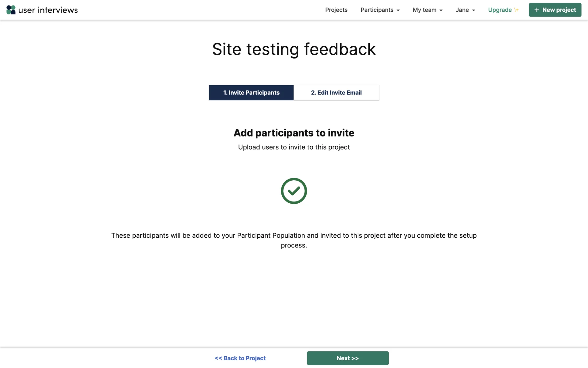
Task: Open the Jane account dropdown arrow
Action: [x=473, y=10]
